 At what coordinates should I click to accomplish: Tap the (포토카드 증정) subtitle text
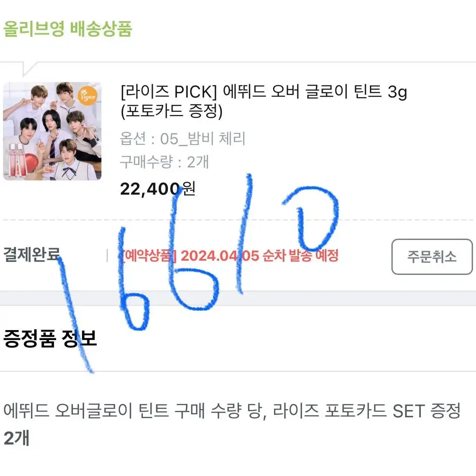(x=171, y=111)
